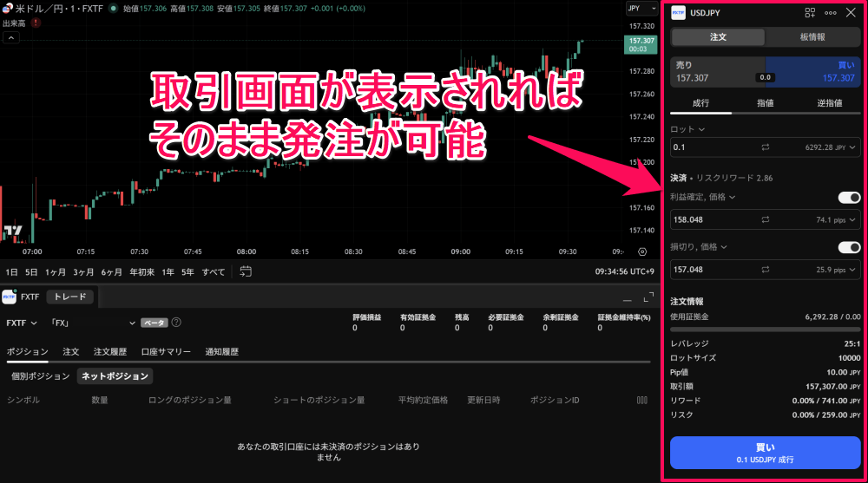Image resolution: width=868 pixels, height=483 pixels.
Task: Minimize the trading panel
Action: (x=627, y=299)
